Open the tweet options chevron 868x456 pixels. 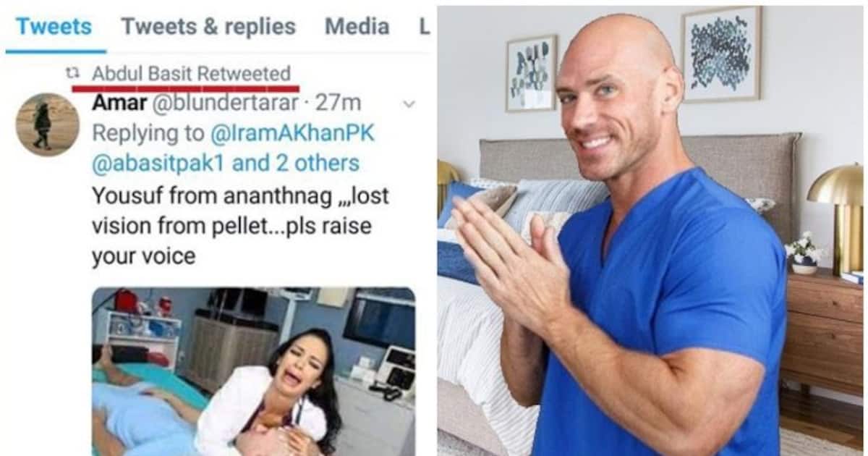[409, 104]
